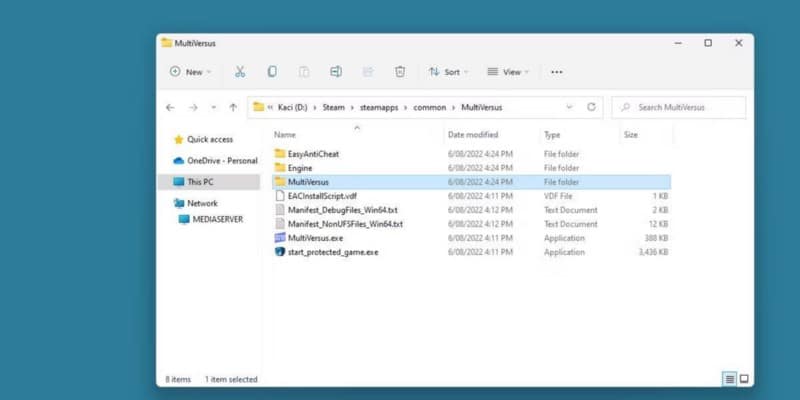Switch to large thumbnails view in status bar
The image size is (800, 400).
[x=744, y=379]
